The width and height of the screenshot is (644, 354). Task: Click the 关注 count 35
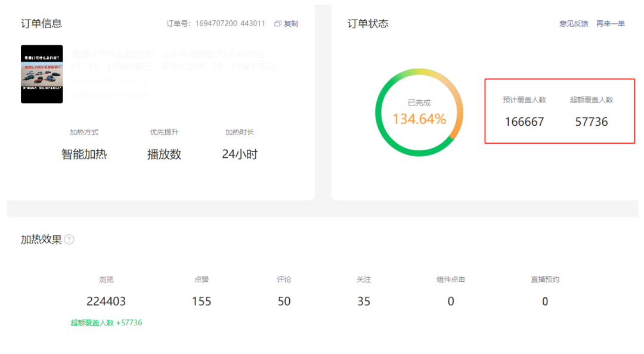pyautogui.click(x=364, y=302)
